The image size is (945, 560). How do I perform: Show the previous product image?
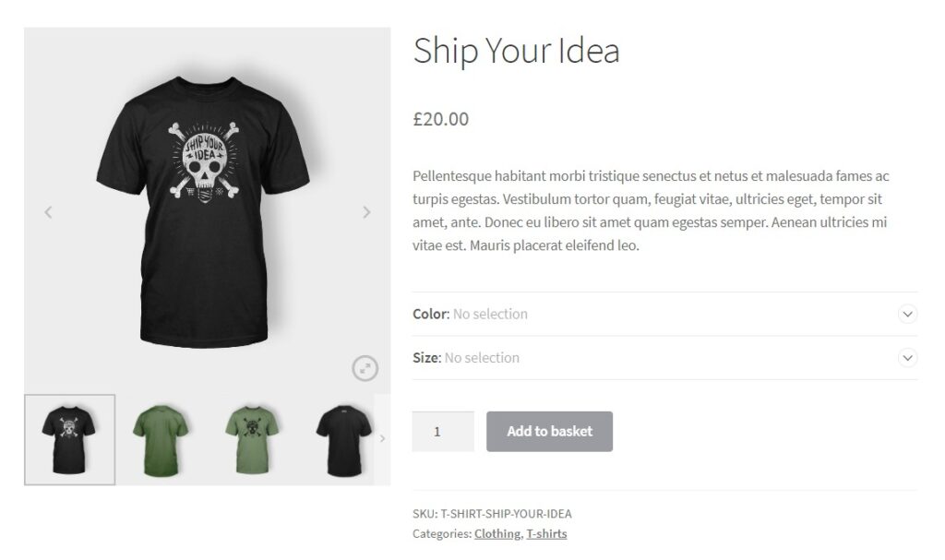tap(48, 212)
